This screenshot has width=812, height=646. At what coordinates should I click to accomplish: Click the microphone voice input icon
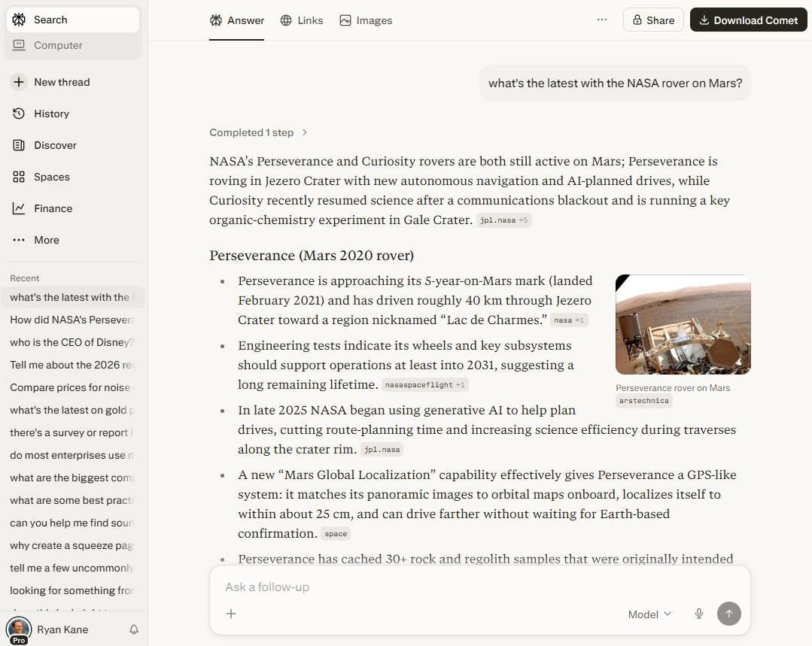(x=698, y=614)
